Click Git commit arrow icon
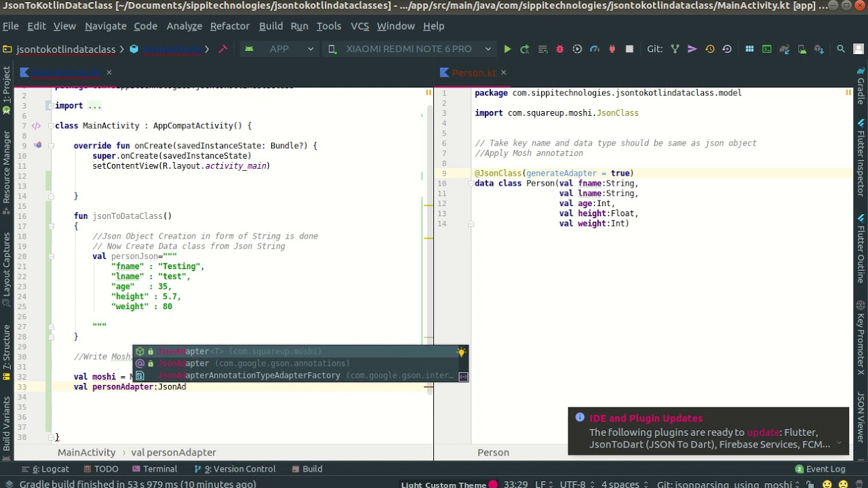 pos(692,49)
